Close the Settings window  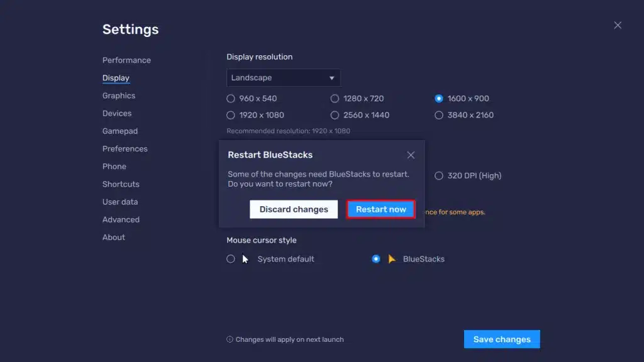[618, 25]
